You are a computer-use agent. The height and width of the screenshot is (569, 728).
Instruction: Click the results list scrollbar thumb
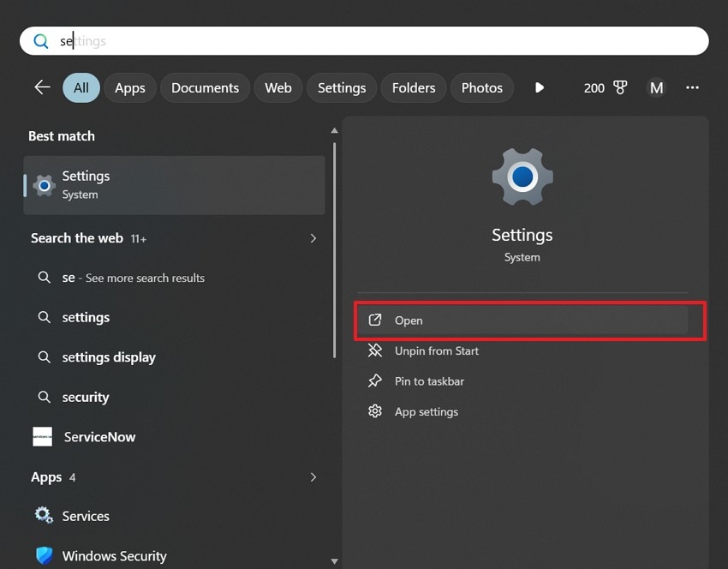coord(334,250)
